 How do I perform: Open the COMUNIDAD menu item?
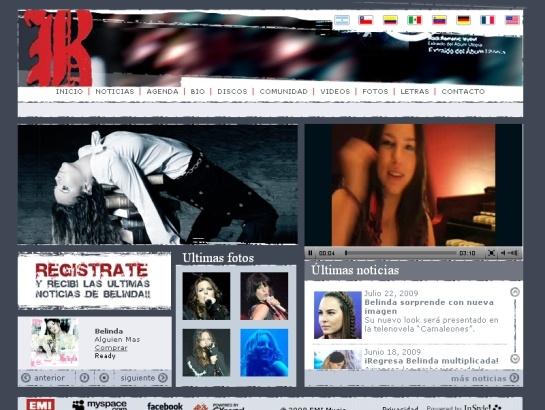(x=284, y=91)
